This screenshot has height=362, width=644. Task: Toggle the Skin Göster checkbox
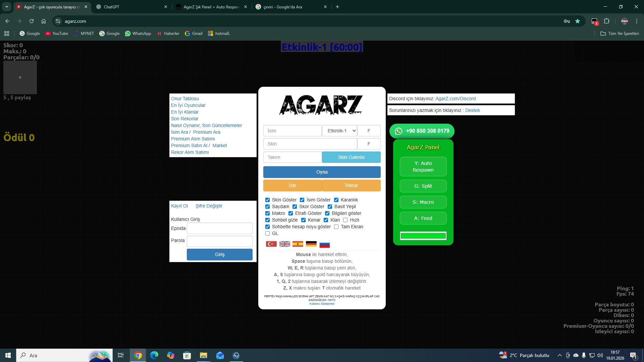267,200
